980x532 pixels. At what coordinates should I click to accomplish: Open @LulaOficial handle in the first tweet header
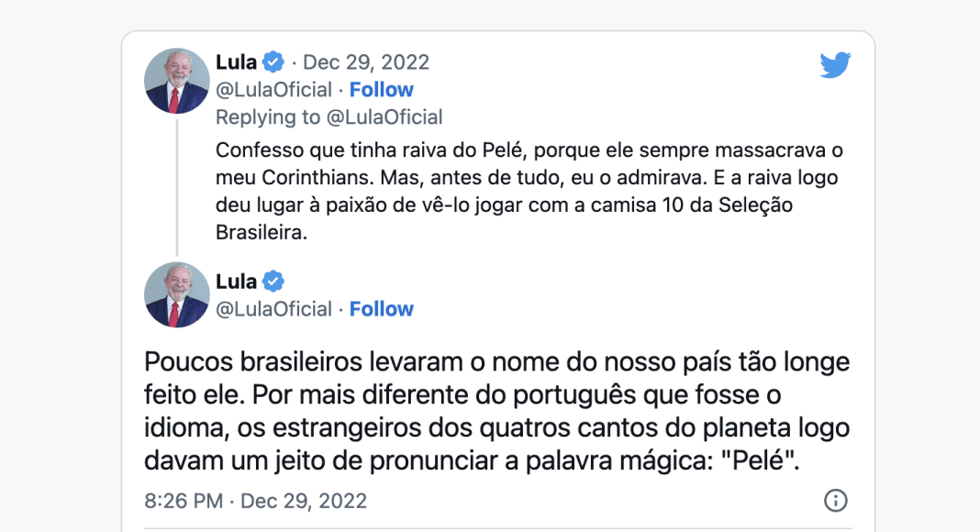(x=273, y=90)
